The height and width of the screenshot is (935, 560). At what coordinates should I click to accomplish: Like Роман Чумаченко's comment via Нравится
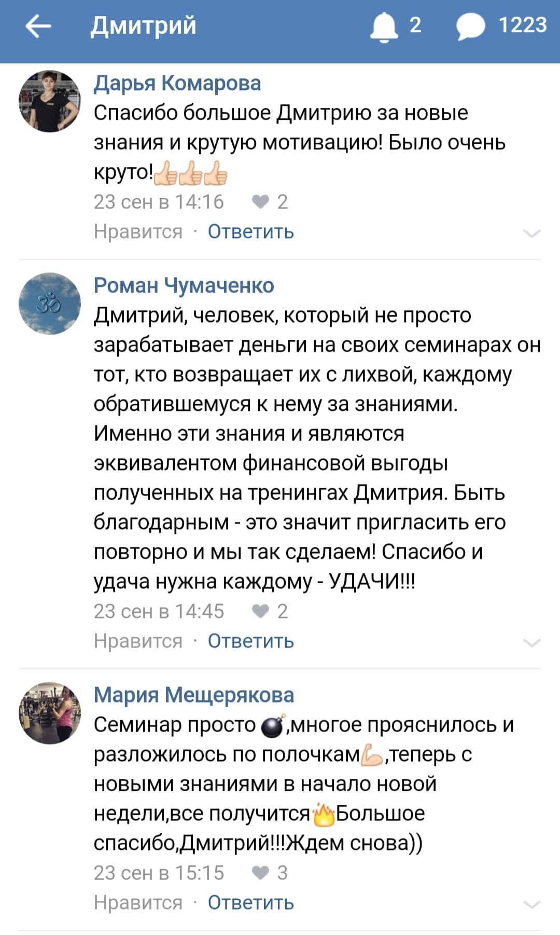138,641
